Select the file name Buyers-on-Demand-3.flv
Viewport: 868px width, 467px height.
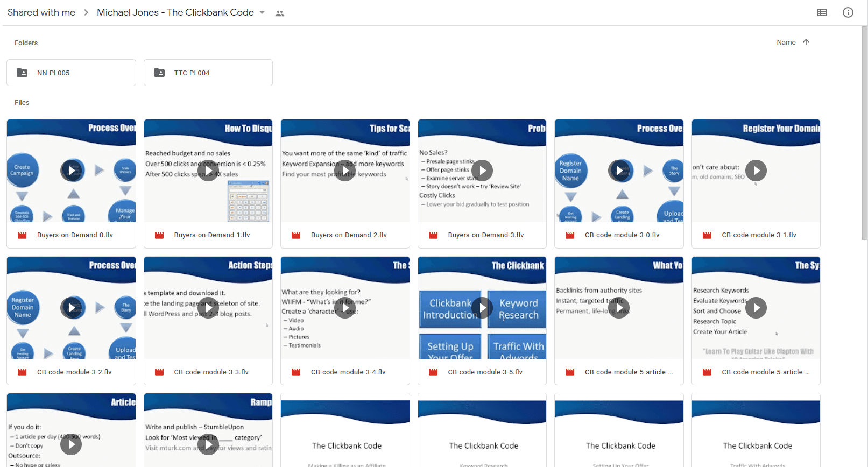(486, 235)
